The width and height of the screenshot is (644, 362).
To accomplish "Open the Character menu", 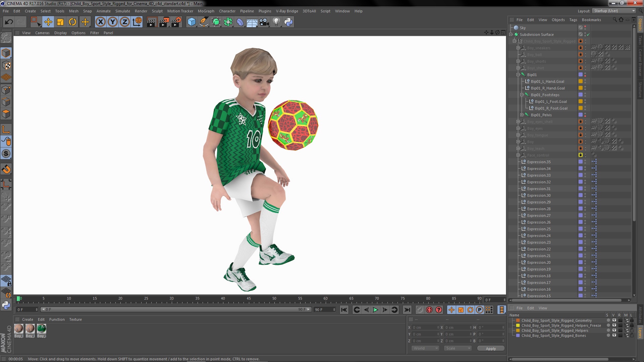I will tap(227, 11).
